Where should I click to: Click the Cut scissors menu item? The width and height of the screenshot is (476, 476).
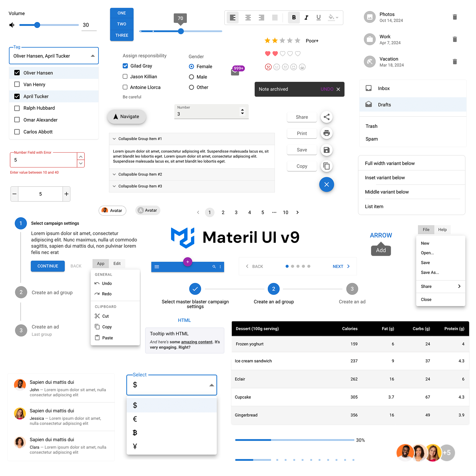(115, 316)
